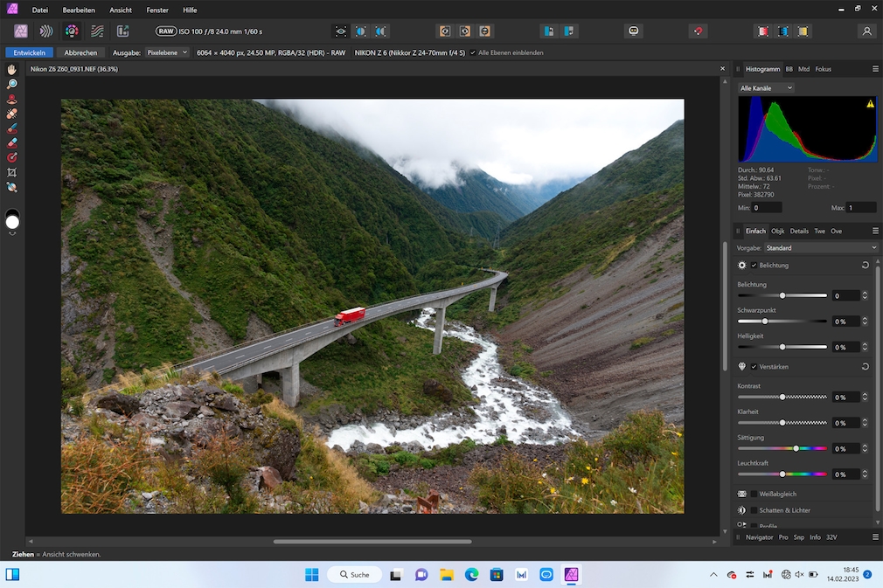Open the account profile icon
The image size is (883, 588).
866,31
